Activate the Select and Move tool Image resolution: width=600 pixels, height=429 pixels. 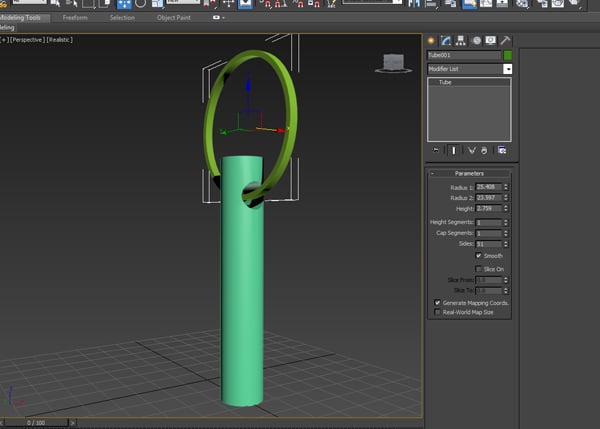click(124, 4)
